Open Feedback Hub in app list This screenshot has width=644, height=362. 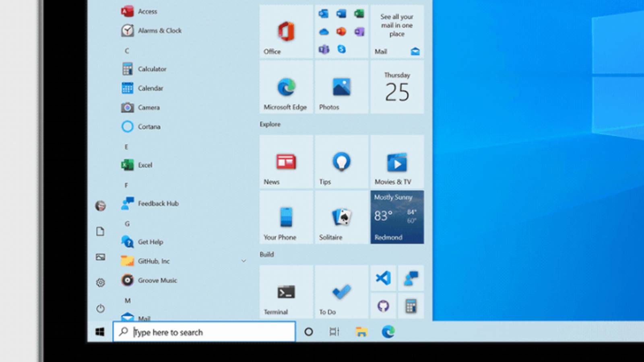click(x=150, y=204)
